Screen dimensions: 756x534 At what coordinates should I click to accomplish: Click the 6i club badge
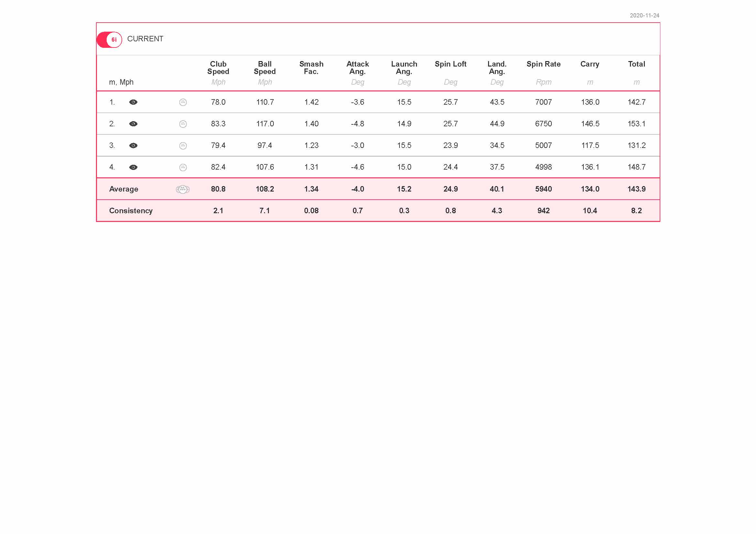[x=113, y=40]
